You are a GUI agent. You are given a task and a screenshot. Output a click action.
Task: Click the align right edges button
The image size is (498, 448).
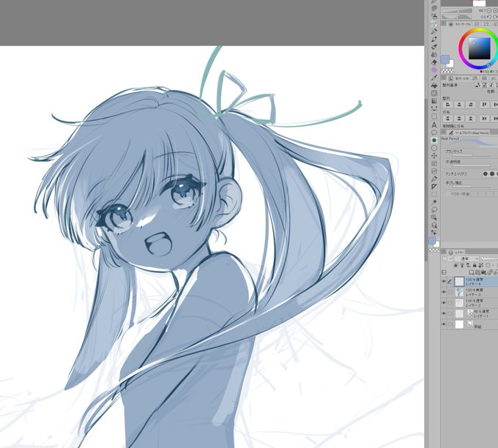[471, 105]
